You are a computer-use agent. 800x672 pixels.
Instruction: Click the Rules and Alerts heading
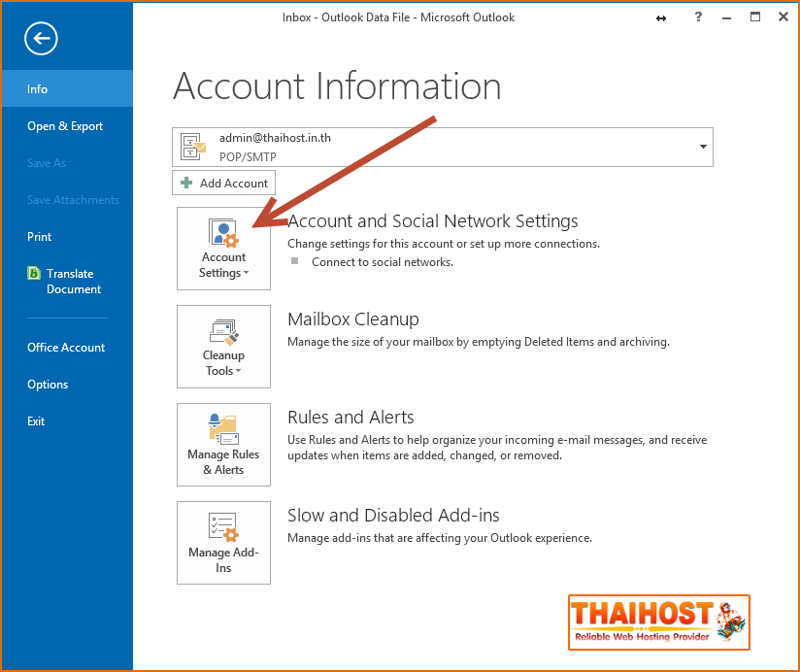350,417
